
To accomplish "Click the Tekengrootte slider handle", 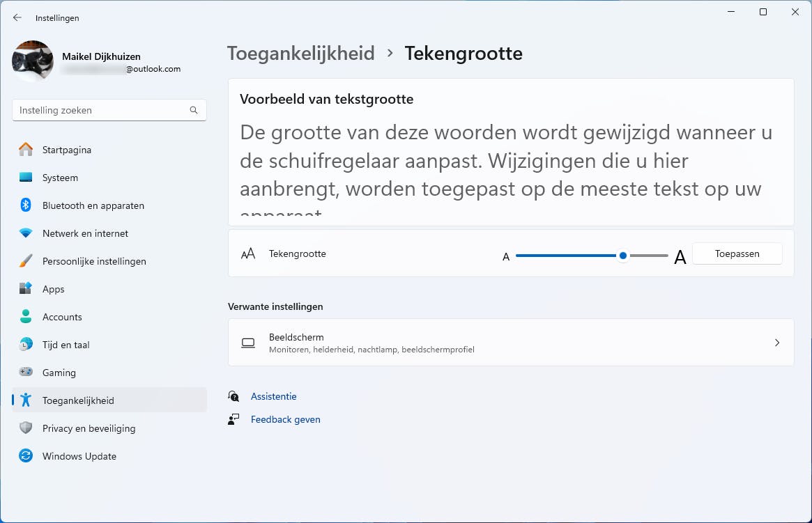I will click(623, 256).
